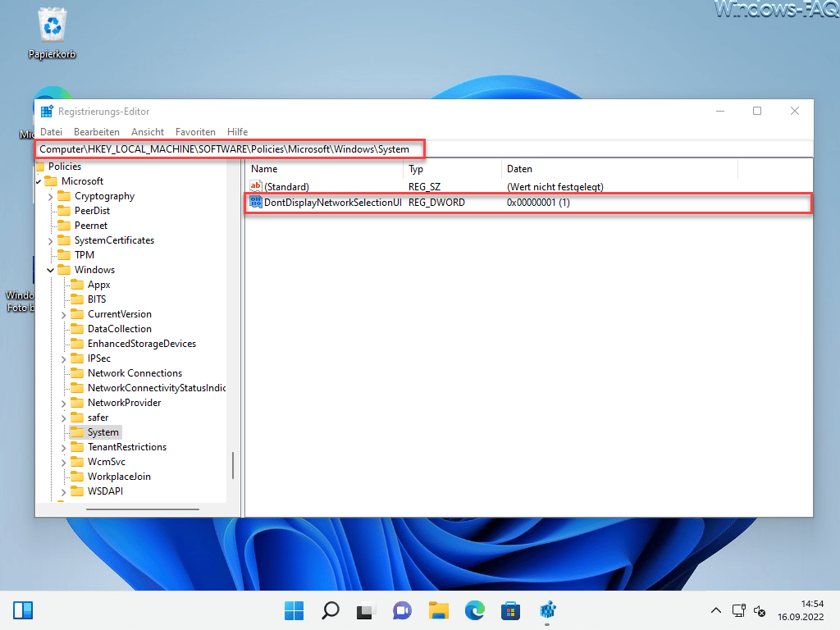Expand the IPSec key

point(64,359)
